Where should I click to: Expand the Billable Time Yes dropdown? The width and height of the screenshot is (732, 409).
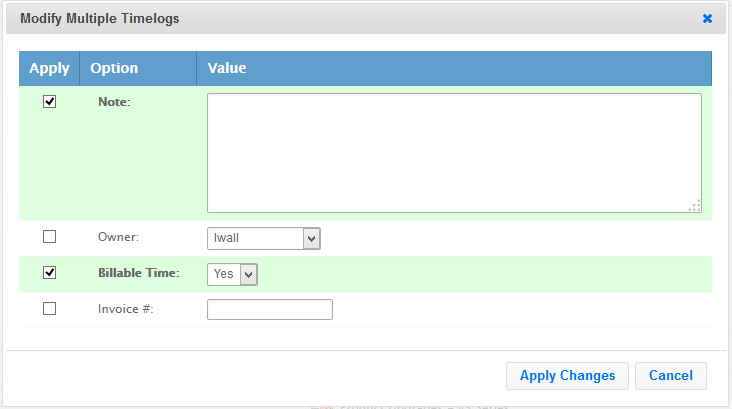(233, 274)
